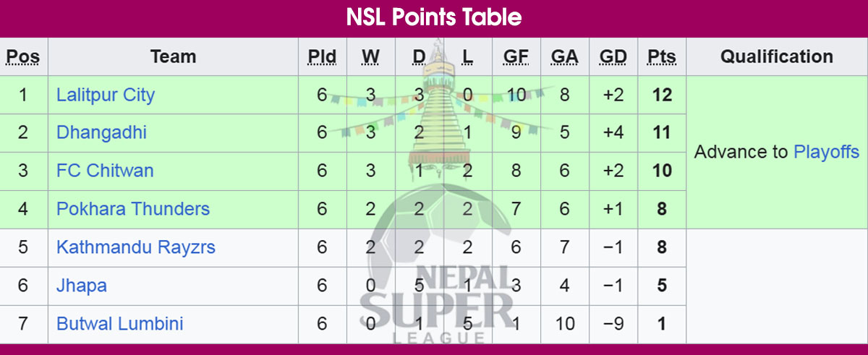868x355 pixels.
Task: Follow the Playoffs link
Action: click(826, 152)
